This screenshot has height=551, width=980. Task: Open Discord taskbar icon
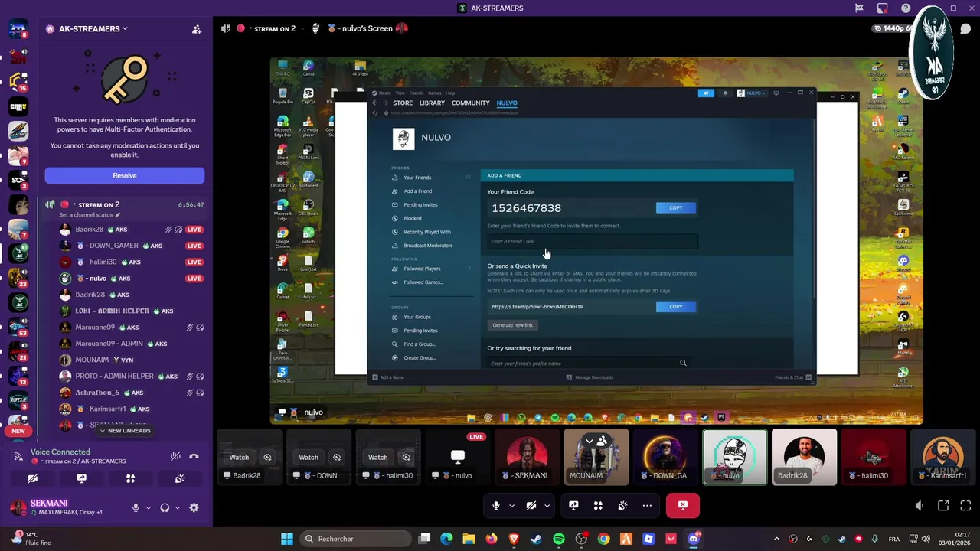point(694,539)
